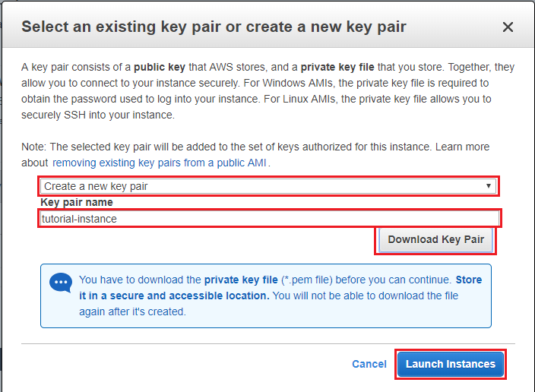Click the dialog title heading text

214,27
